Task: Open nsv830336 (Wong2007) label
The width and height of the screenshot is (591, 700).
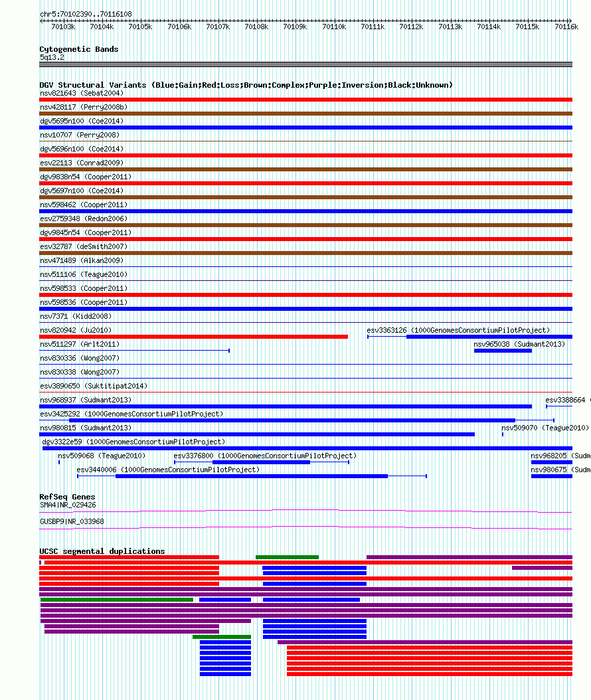Action: 80,358
